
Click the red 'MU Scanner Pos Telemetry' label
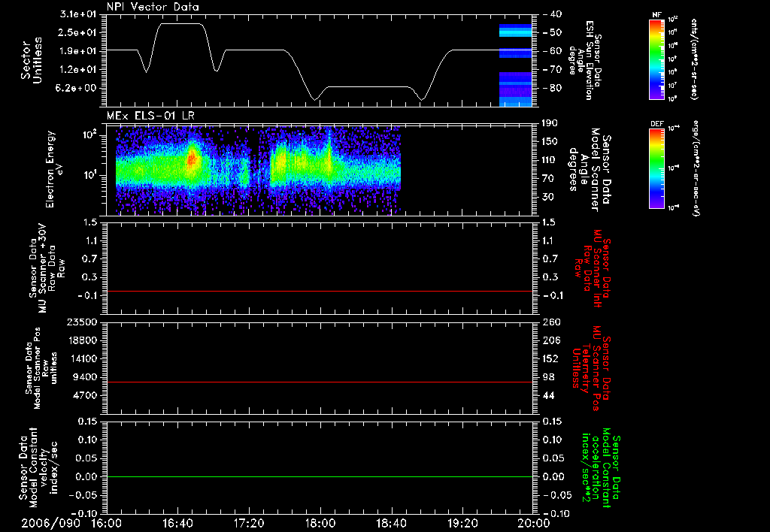click(591, 368)
